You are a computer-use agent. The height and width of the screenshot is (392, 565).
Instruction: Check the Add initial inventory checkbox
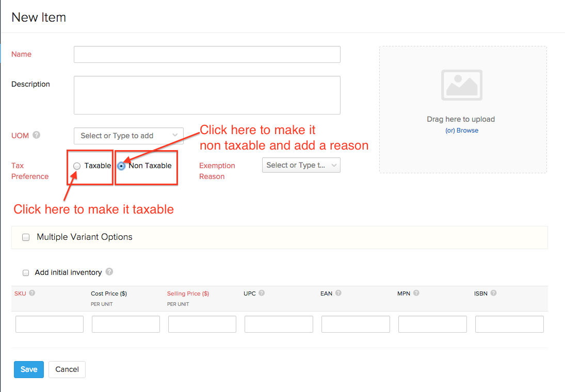click(26, 273)
